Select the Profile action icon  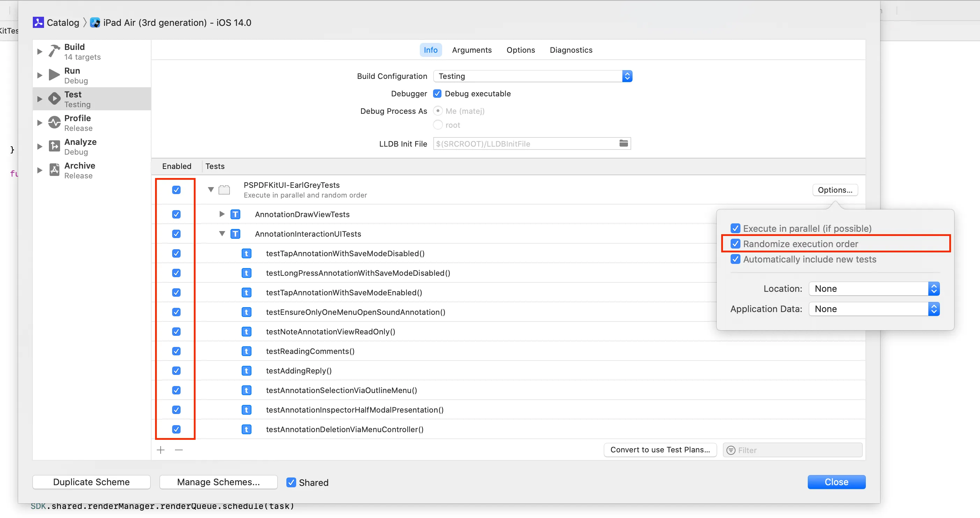pyautogui.click(x=54, y=123)
